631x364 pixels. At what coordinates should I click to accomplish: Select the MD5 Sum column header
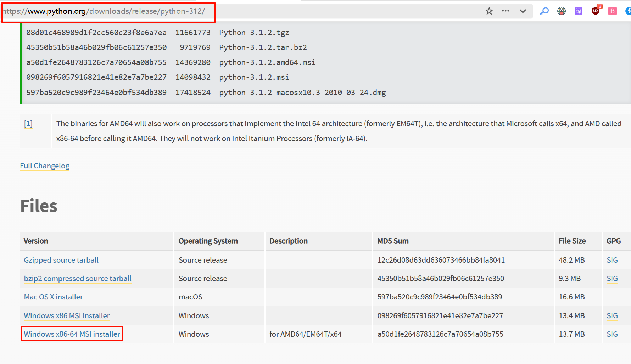[x=393, y=241]
